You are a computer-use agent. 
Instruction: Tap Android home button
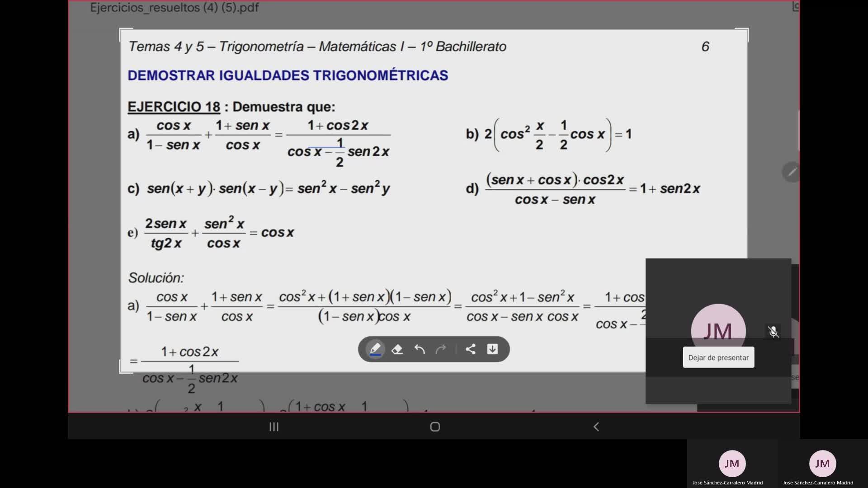(x=435, y=427)
